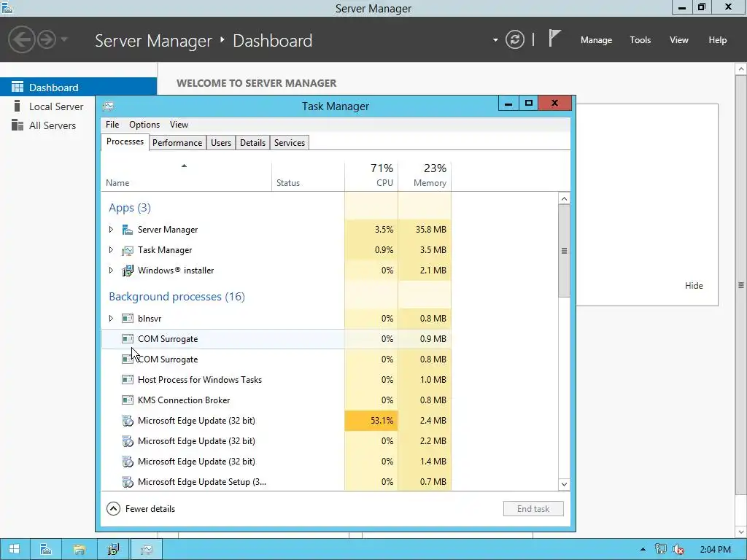
Task: Open Server Manager View menu
Action: [x=679, y=40]
